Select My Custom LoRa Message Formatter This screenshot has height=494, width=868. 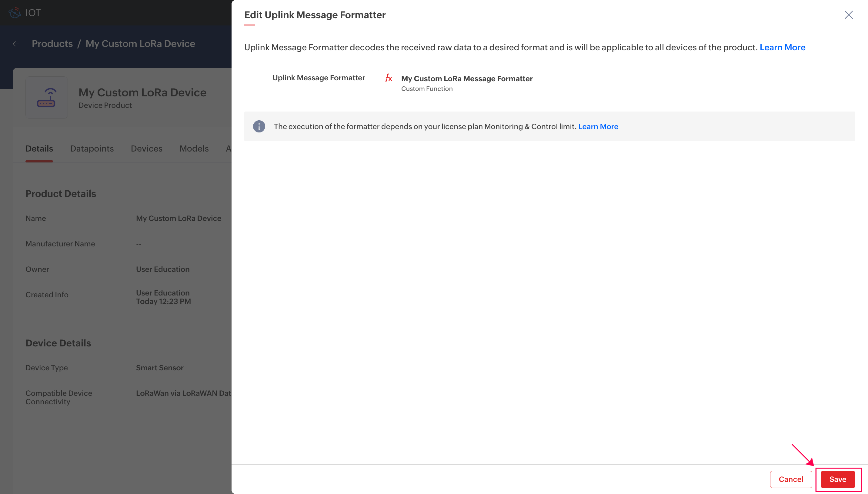467,79
